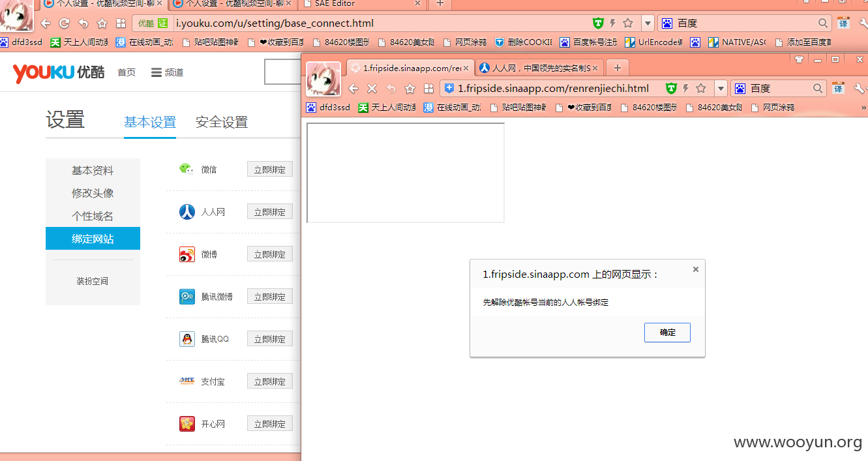Screen dimensions: 868x461
Task: Click the lightning icon in the fripside address bar
Action: pyautogui.click(x=686, y=88)
